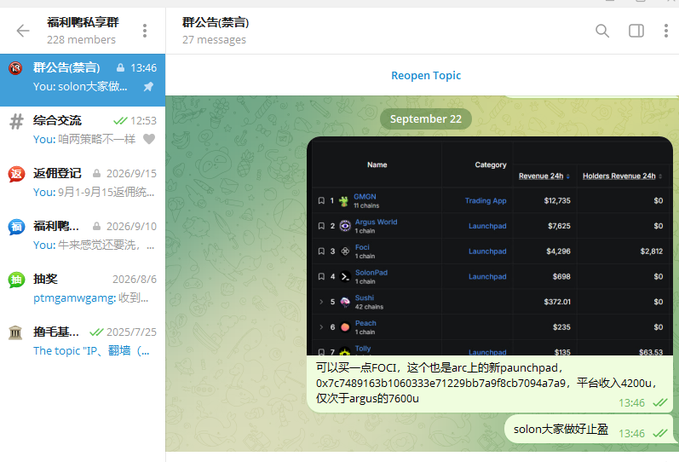
Task: Open the revenue table image thumbnail
Action: tap(490, 246)
